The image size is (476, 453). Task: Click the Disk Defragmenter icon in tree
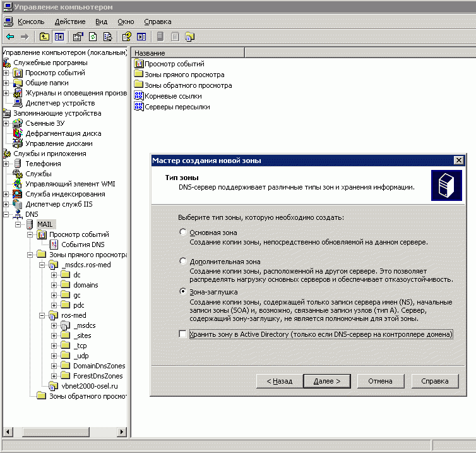pos(18,133)
